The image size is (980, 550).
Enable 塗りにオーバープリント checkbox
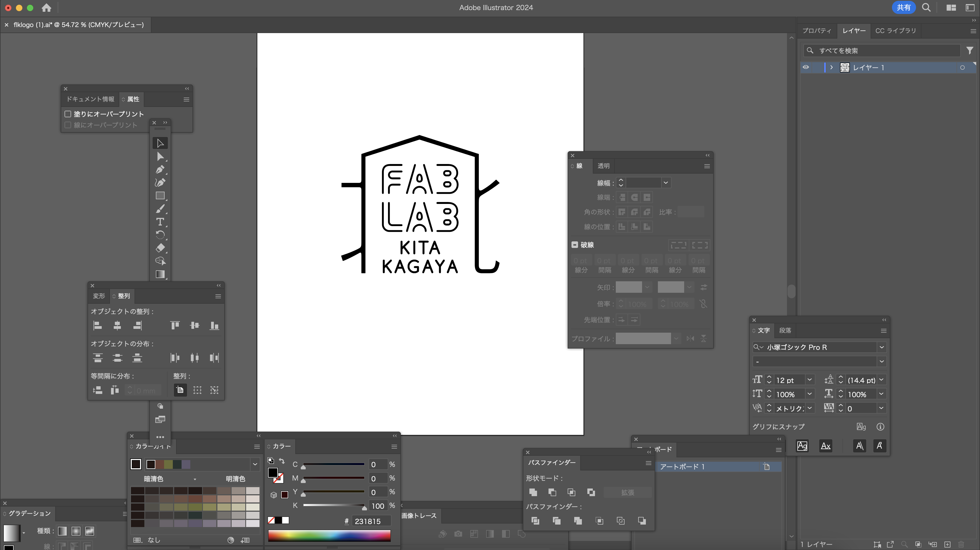tap(68, 114)
